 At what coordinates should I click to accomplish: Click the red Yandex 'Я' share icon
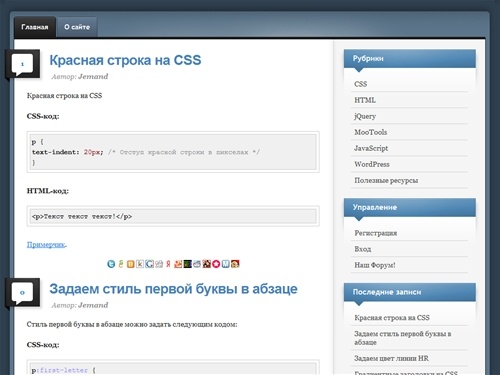[168, 264]
